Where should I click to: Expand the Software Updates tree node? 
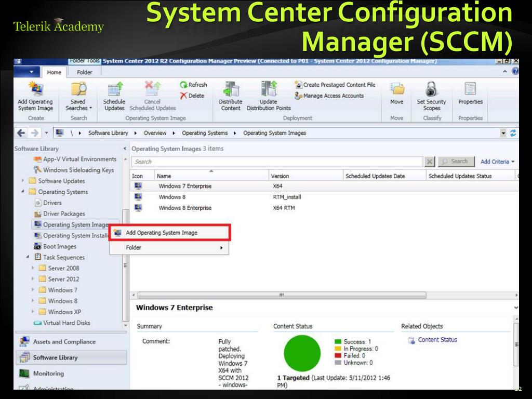[23, 181]
